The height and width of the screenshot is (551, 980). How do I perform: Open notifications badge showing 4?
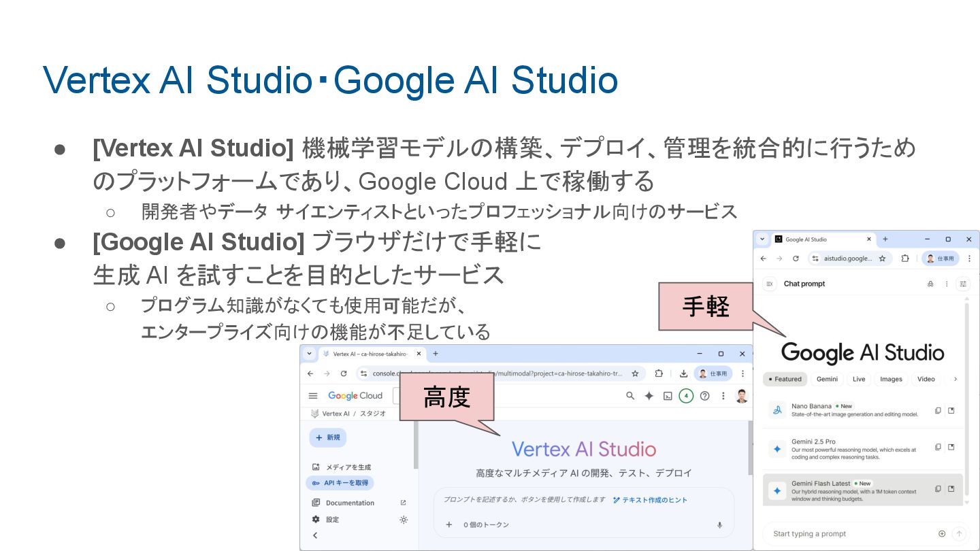coord(686,396)
